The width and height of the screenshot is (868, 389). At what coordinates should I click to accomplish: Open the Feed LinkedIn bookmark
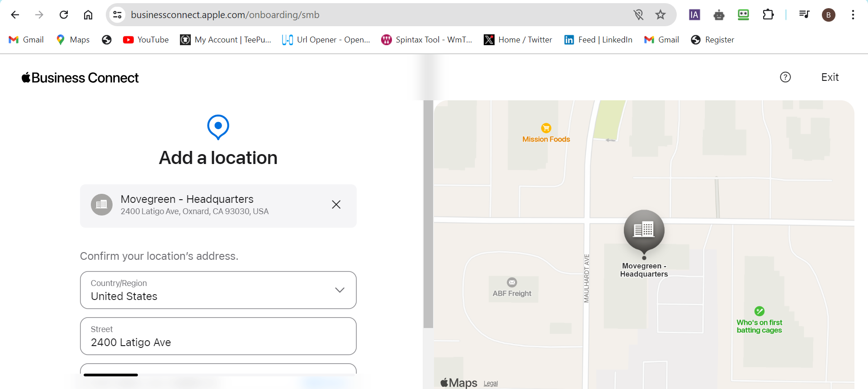click(598, 40)
